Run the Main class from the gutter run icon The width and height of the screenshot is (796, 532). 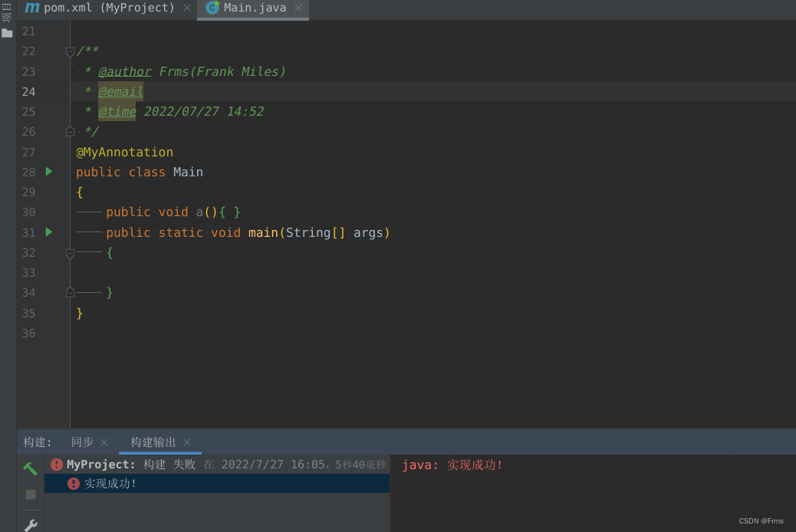click(48, 172)
